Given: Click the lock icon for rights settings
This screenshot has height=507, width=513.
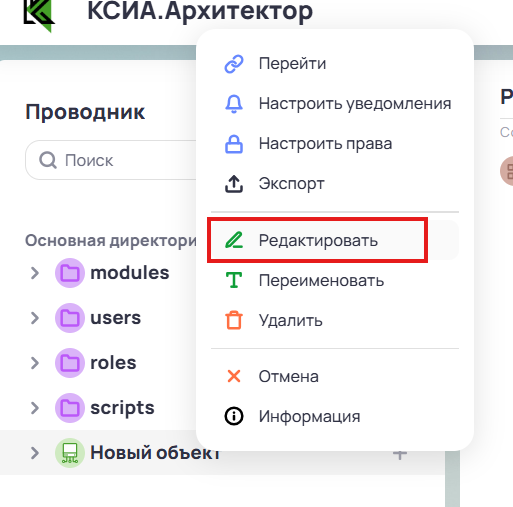Looking at the screenshot, I should click(x=234, y=144).
